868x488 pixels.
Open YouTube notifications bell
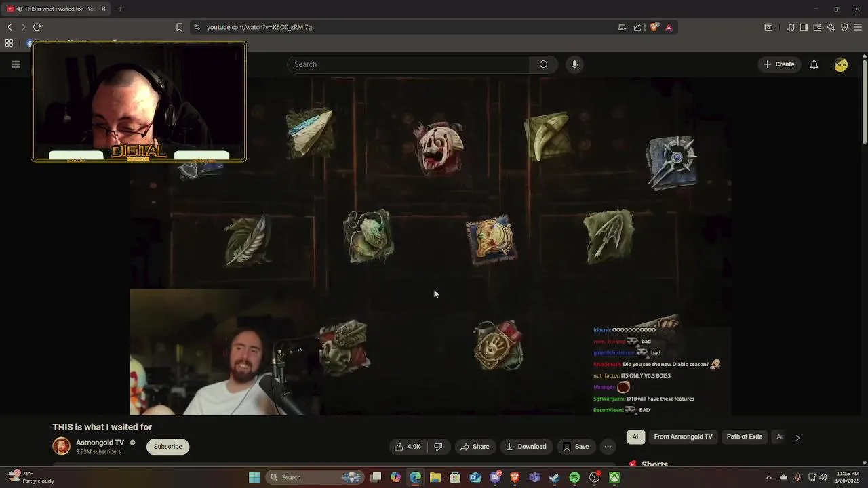pyautogui.click(x=814, y=64)
